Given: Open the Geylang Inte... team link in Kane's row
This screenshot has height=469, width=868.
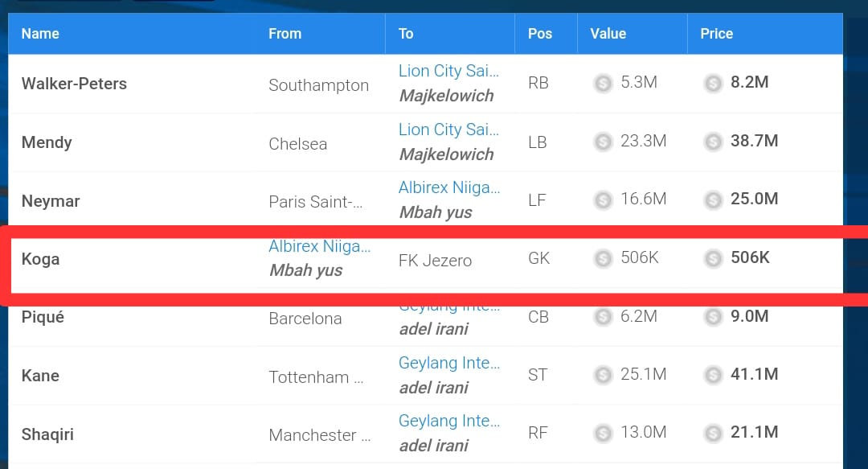Looking at the screenshot, I should tap(448, 364).
